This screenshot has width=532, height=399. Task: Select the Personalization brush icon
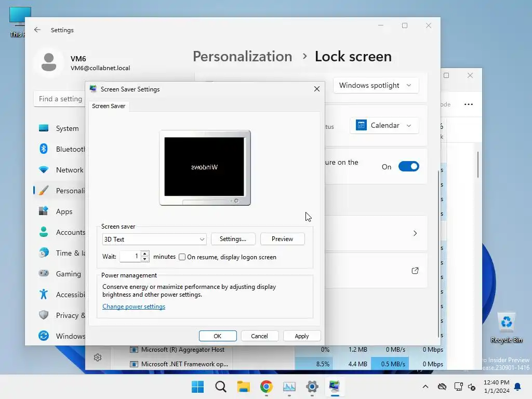pos(44,190)
